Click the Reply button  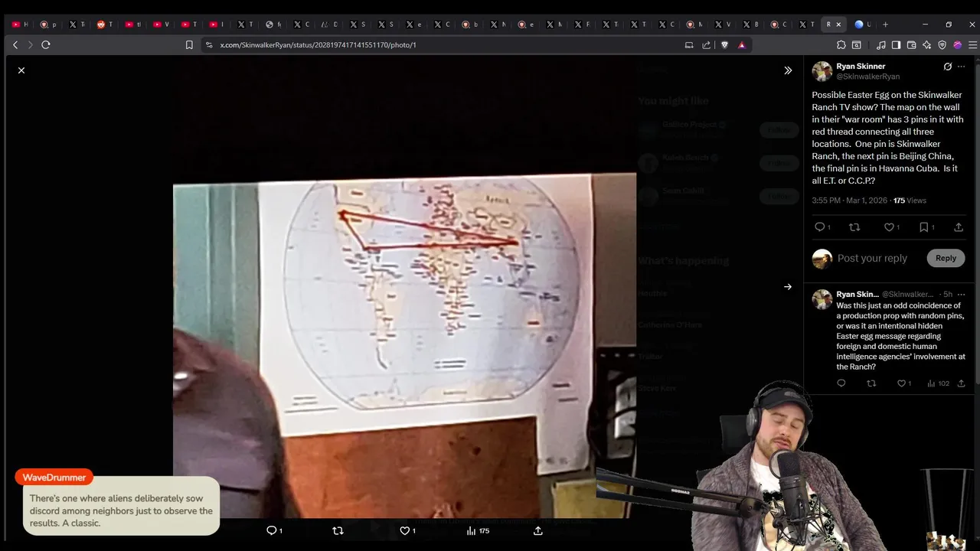click(946, 258)
